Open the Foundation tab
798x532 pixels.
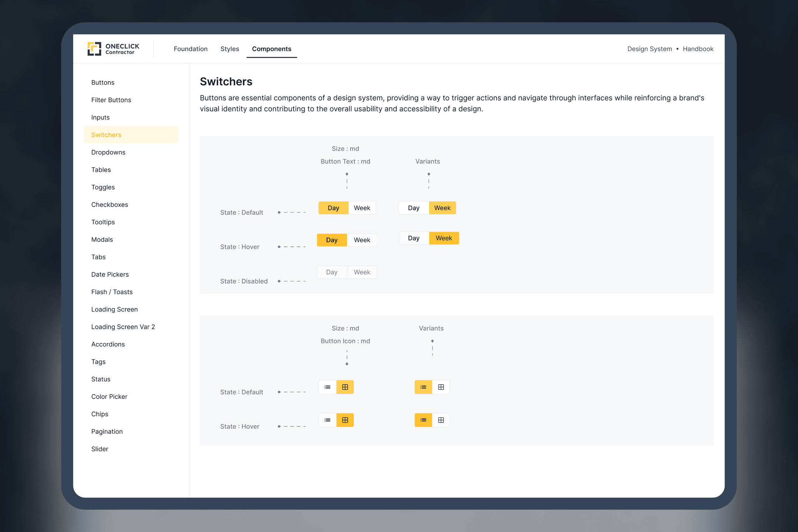coord(191,49)
